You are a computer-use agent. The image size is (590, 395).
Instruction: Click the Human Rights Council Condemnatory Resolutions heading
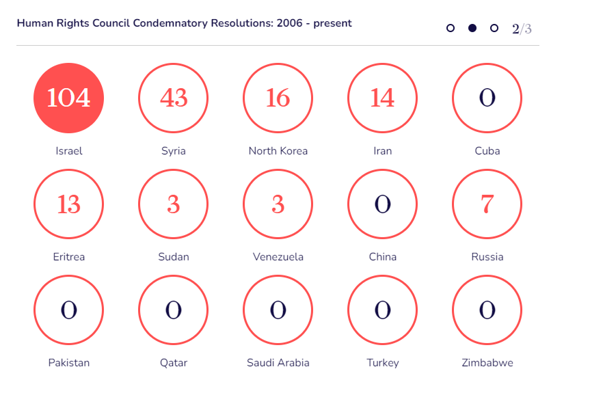tap(184, 23)
